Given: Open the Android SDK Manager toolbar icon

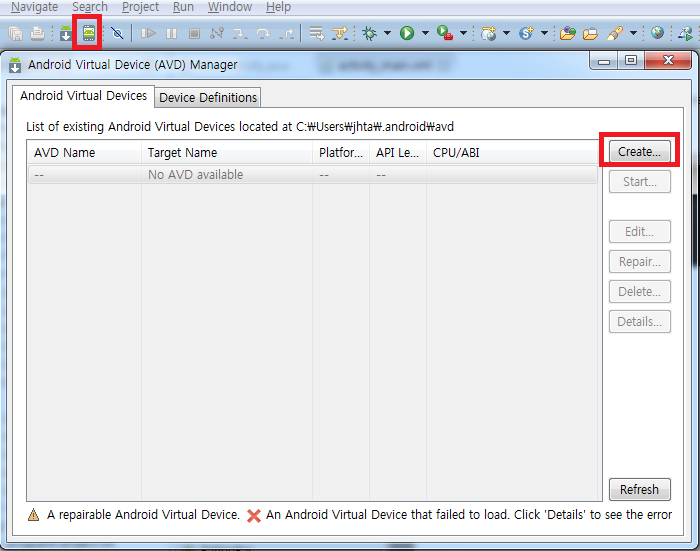Looking at the screenshot, I should click(x=66, y=33).
